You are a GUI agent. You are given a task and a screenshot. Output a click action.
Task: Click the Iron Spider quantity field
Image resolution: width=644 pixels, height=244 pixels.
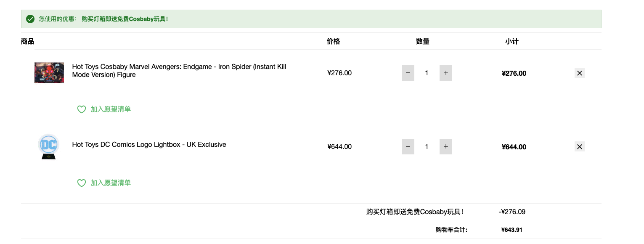(x=427, y=73)
